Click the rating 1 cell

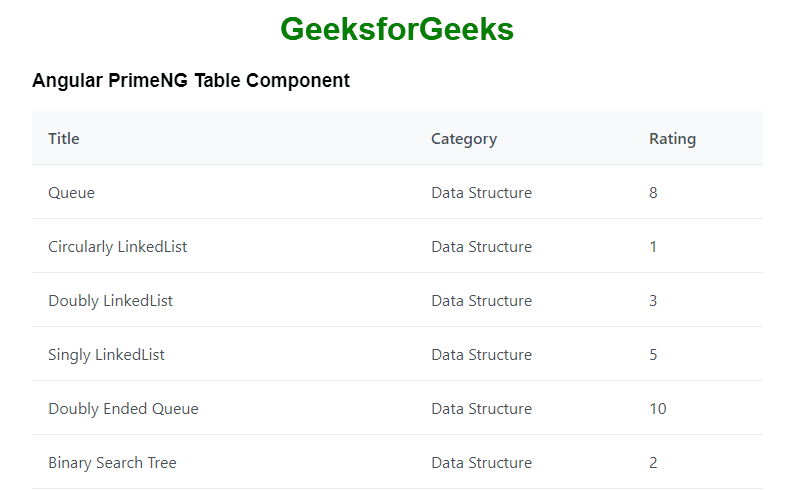[x=653, y=247]
